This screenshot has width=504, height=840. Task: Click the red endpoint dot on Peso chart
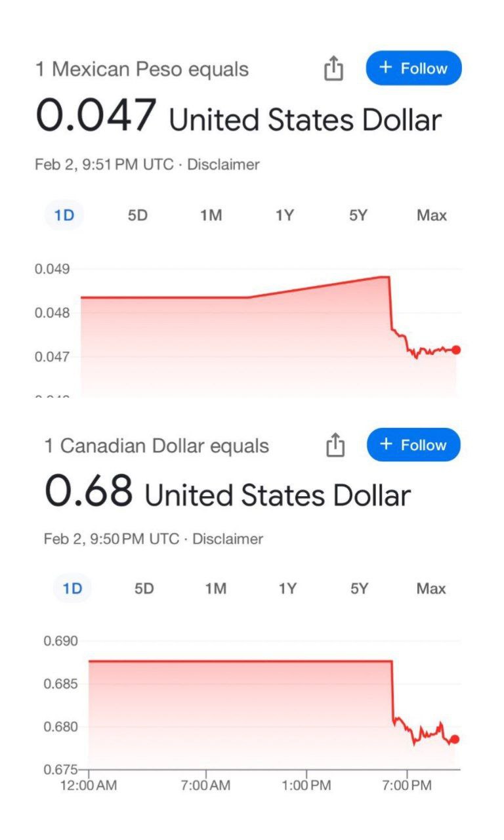(x=456, y=350)
